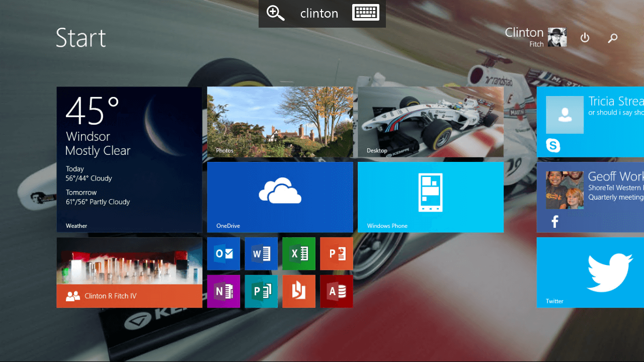Launch Word from its tile
Image resolution: width=644 pixels, height=362 pixels.
click(261, 254)
